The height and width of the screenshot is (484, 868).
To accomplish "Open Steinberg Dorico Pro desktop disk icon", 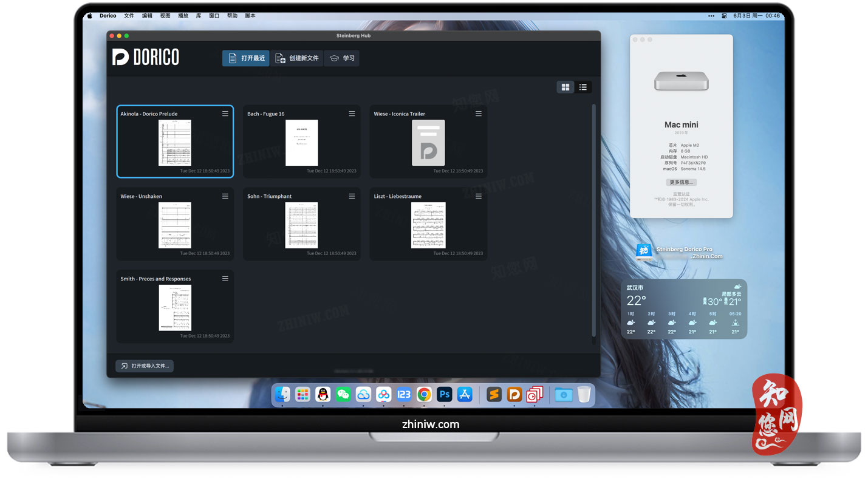I will [x=644, y=252].
